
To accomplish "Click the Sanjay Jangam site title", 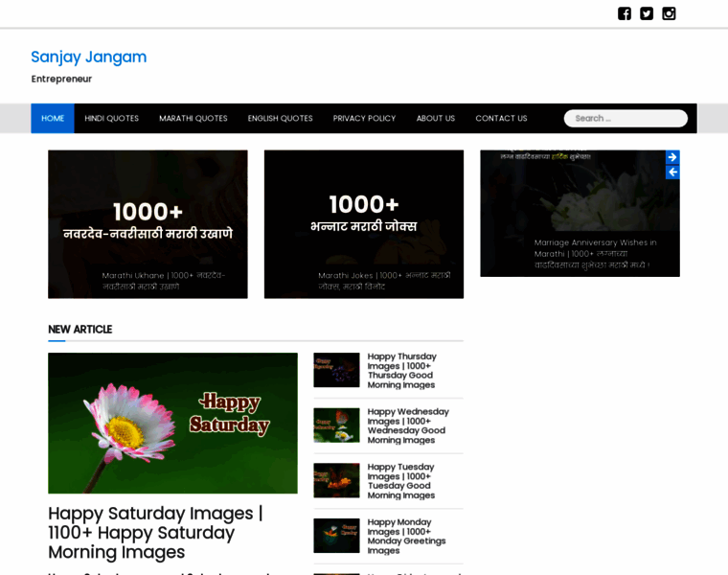I will point(89,57).
